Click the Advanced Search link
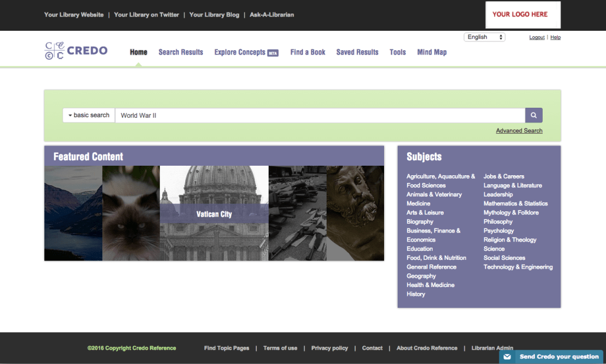The height and width of the screenshot is (364, 606). pyautogui.click(x=519, y=131)
